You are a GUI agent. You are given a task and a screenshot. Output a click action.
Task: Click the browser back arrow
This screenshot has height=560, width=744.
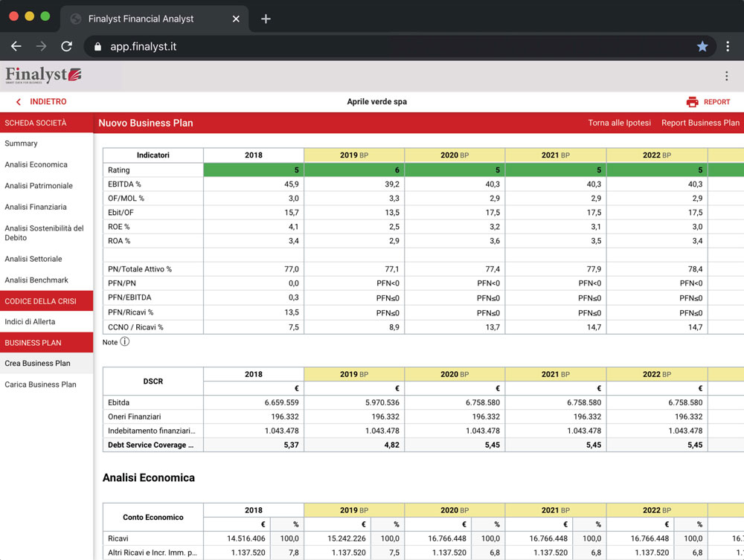pyautogui.click(x=16, y=46)
